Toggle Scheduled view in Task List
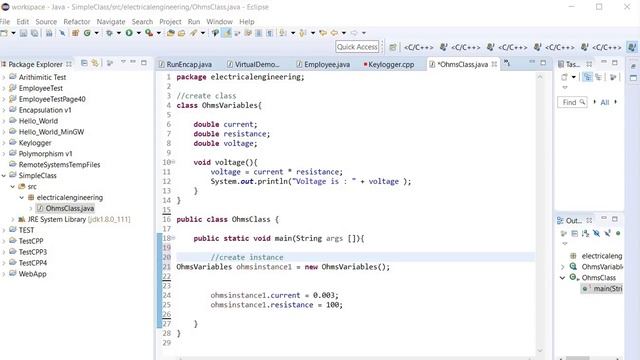The width and height of the screenshot is (640, 360). coord(599,77)
